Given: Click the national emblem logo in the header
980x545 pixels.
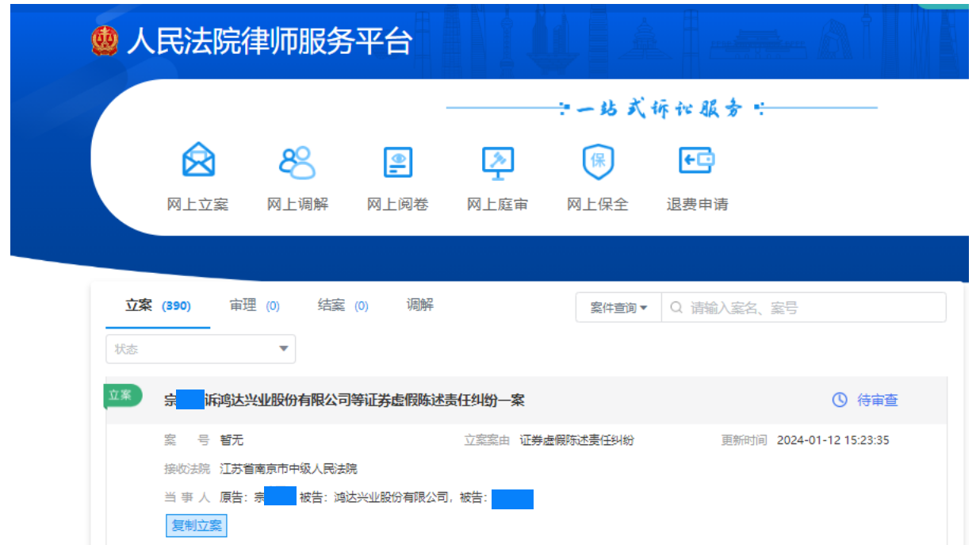Looking at the screenshot, I should [105, 41].
